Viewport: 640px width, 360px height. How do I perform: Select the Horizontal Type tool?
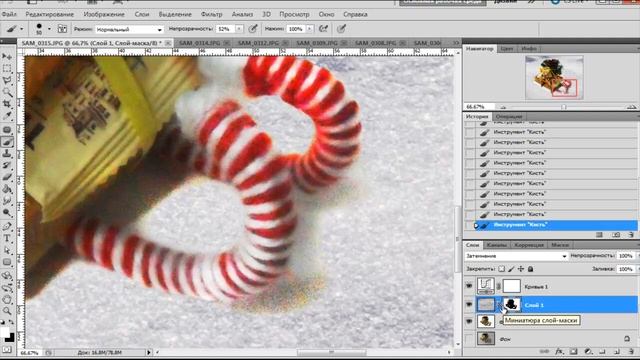(x=7, y=238)
